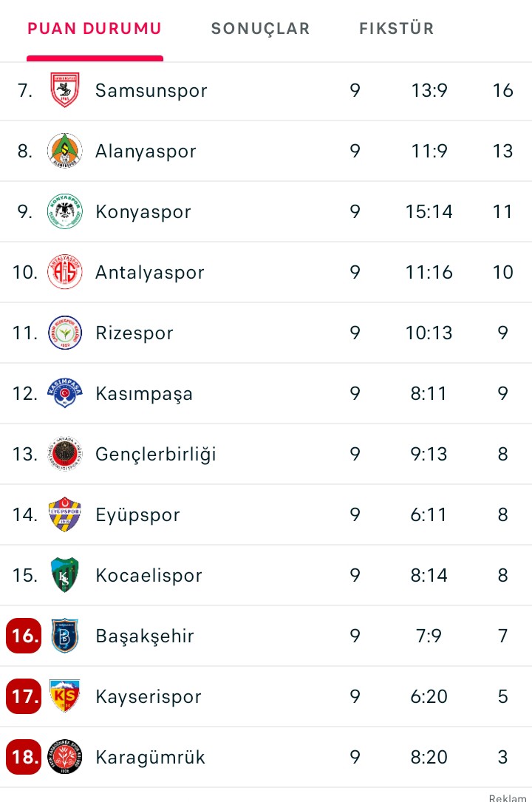Click the Samsunspor club logo
532x802 pixels.
point(65,90)
